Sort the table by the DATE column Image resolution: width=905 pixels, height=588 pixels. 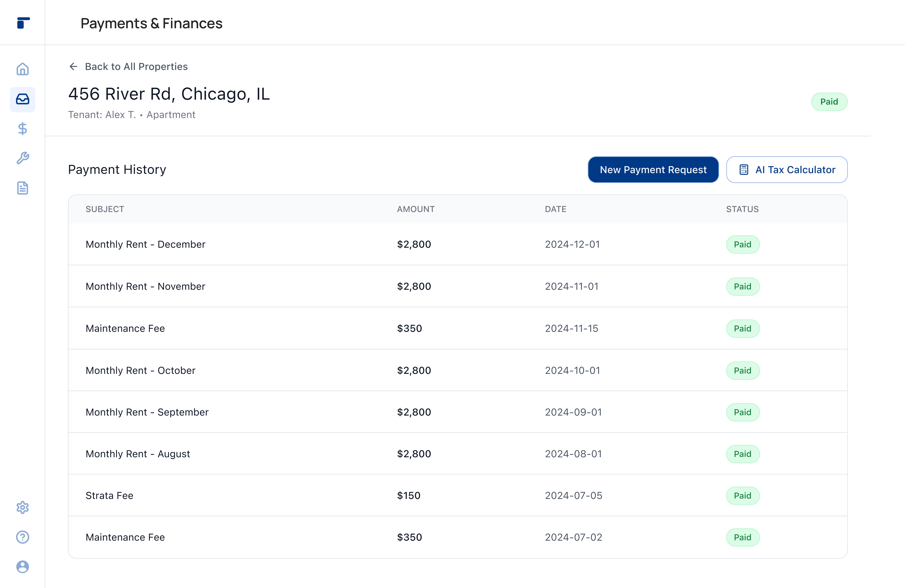coord(555,209)
